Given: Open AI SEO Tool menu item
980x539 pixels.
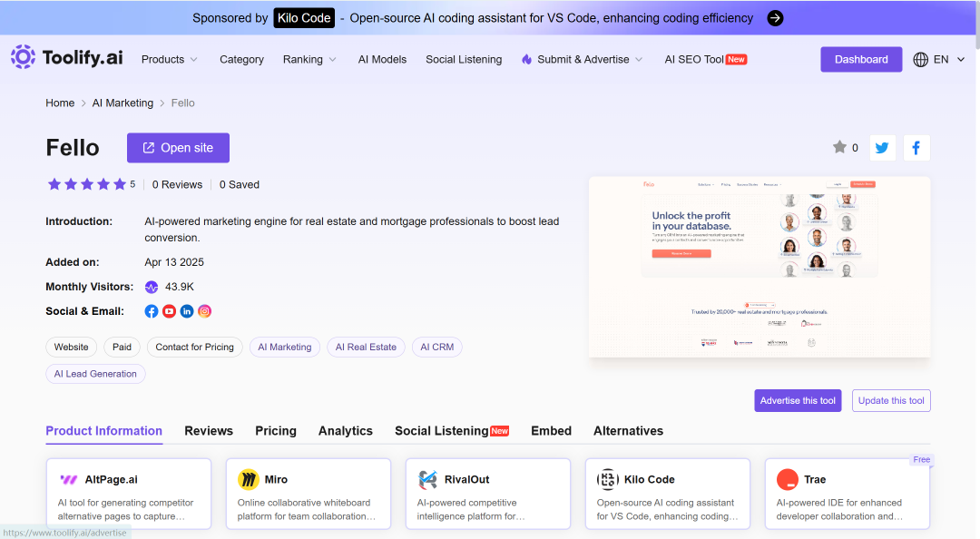Looking at the screenshot, I should pos(706,59).
